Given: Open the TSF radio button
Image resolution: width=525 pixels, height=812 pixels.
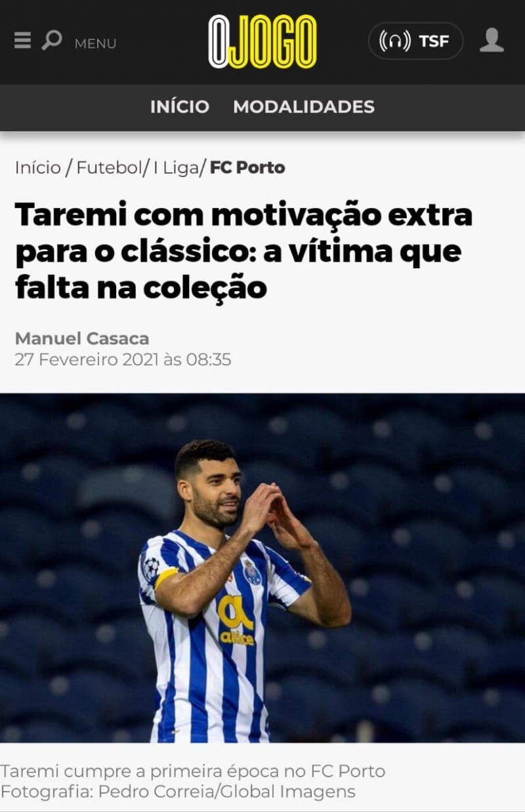Looking at the screenshot, I should click(415, 41).
